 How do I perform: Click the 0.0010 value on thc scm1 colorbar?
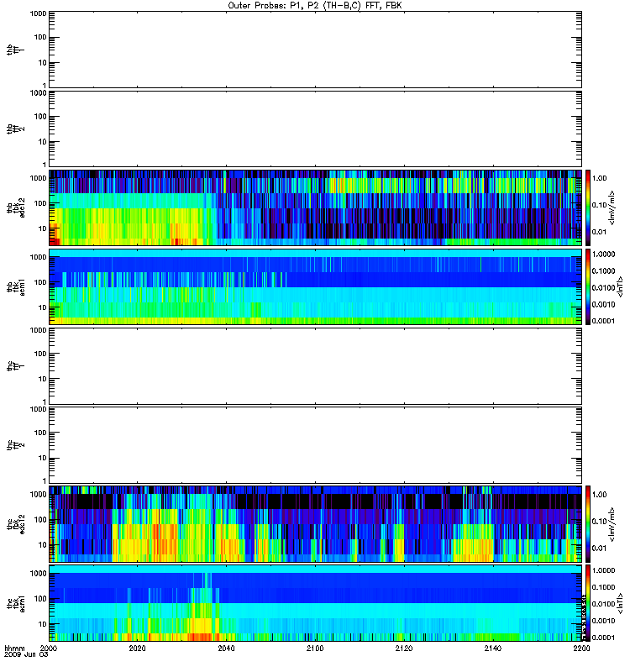coord(603,621)
